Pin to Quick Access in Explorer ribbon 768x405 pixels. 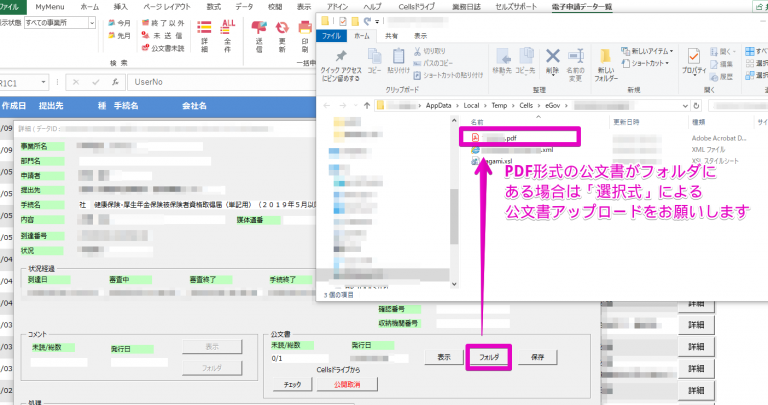[x=341, y=66]
